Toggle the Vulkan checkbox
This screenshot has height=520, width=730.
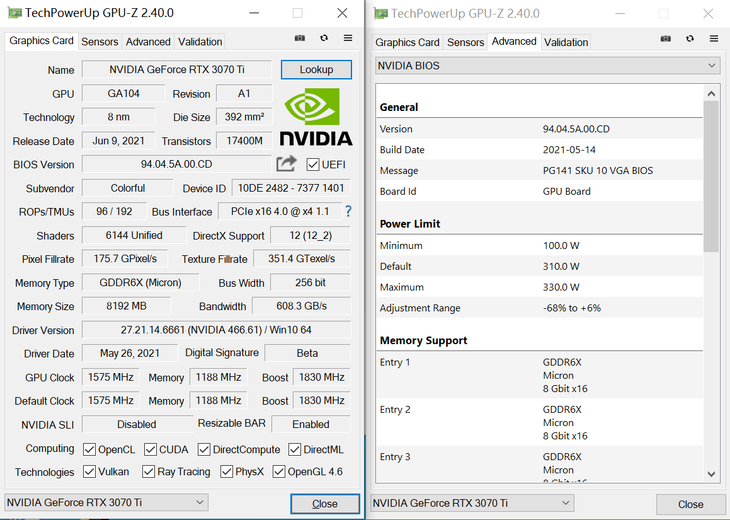tap(89, 472)
